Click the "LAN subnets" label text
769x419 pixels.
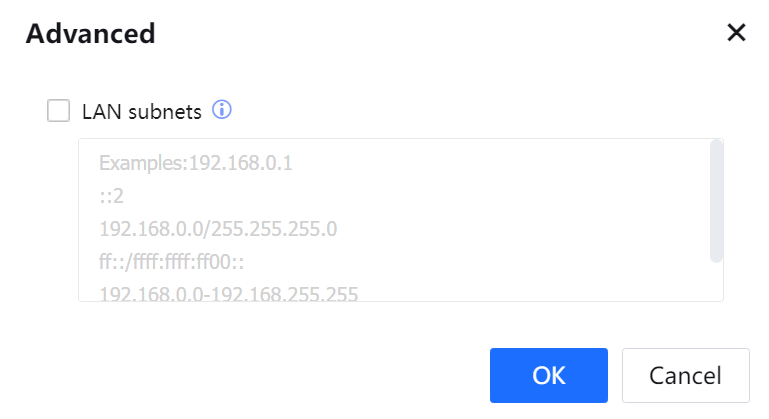click(142, 111)
